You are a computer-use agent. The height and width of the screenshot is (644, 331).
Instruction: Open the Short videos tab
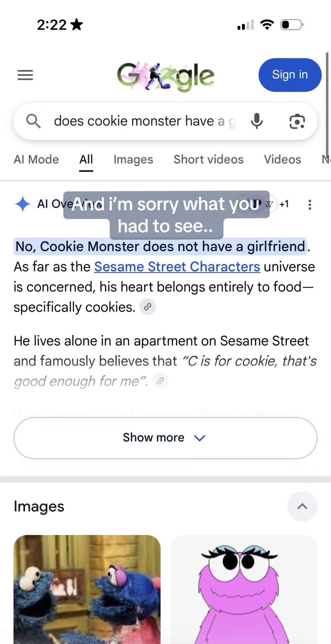(x=208, y=160)
